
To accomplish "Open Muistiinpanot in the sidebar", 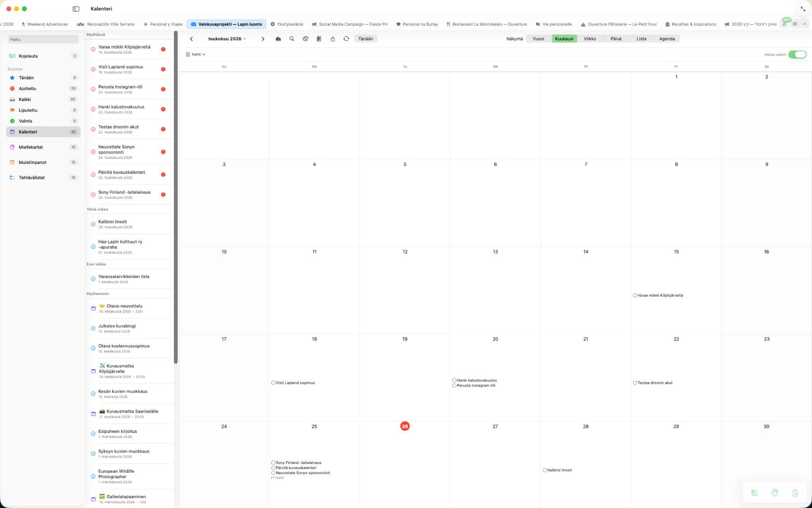I will tap(43, 162).
